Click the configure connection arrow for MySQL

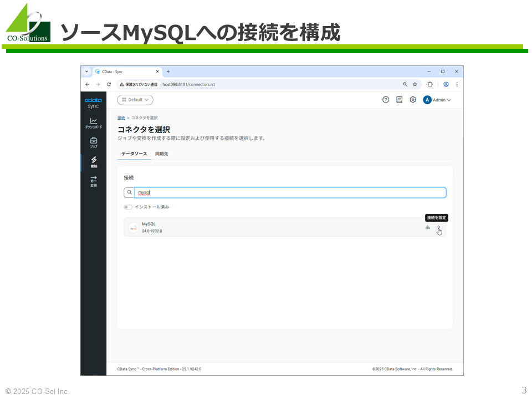[438, 227]
